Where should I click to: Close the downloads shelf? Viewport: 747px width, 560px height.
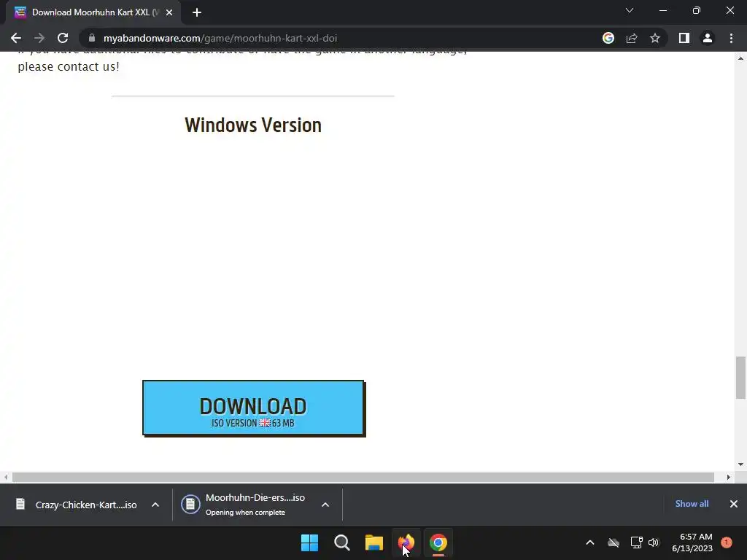coord(734,504)
